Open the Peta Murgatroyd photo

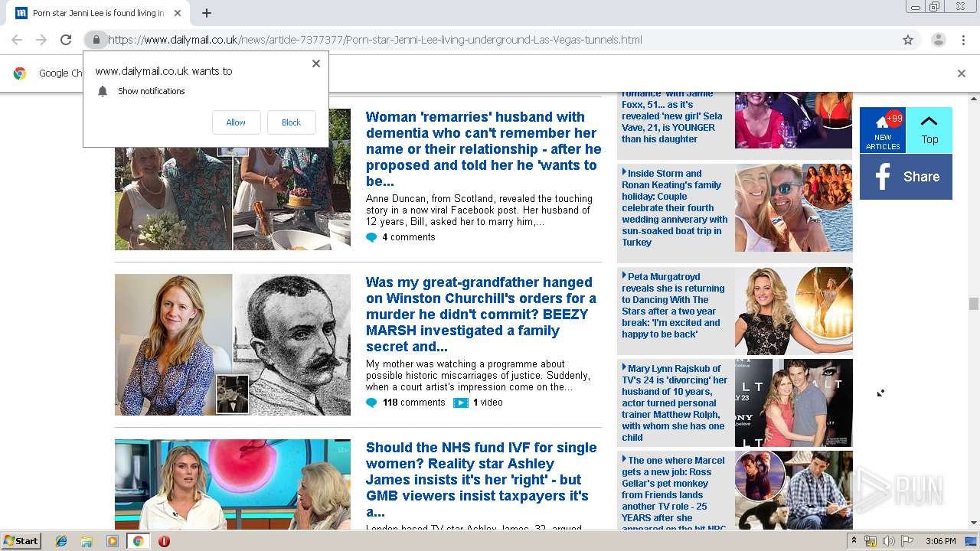click(x=793, y=311)
